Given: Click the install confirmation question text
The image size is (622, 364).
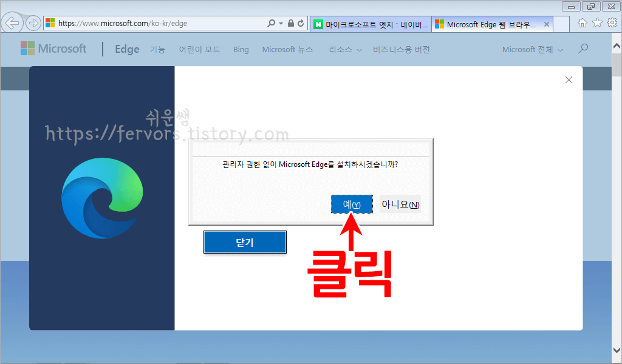Looking at the screenshot, I should [310, 164].
